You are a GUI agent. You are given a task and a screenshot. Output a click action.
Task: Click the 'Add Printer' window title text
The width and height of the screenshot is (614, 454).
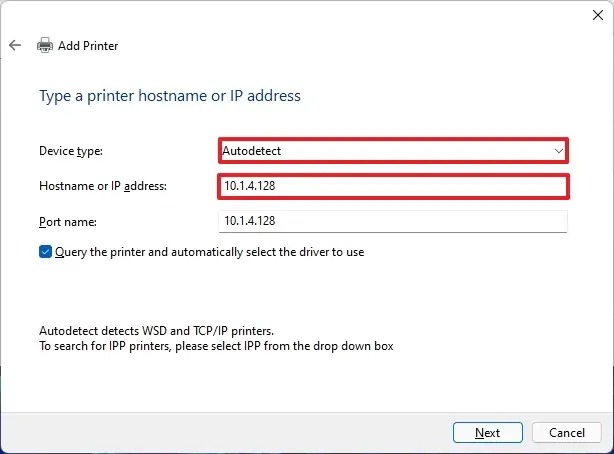coord(88,45)
